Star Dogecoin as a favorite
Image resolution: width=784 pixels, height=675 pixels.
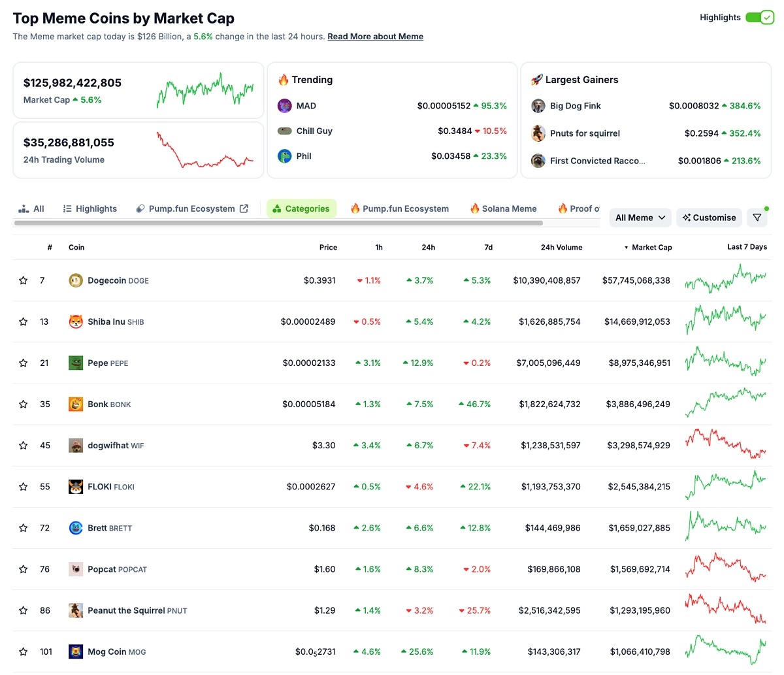coord(23,280)
